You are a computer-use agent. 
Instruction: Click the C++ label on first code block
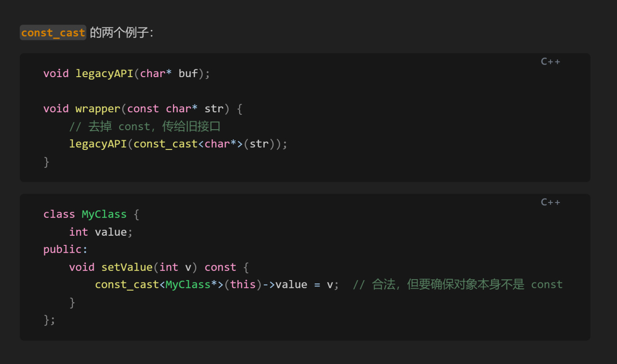(550, 61)
